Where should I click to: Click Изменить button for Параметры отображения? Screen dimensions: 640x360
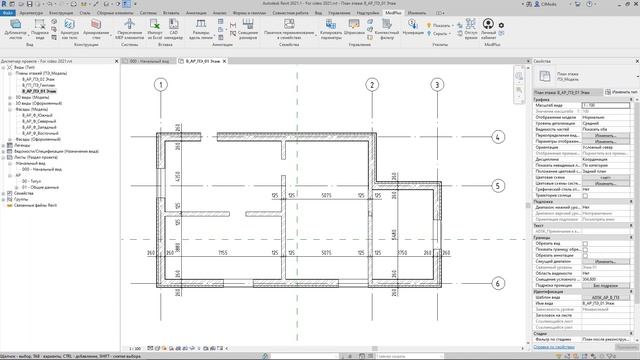[x=605, y=142]
